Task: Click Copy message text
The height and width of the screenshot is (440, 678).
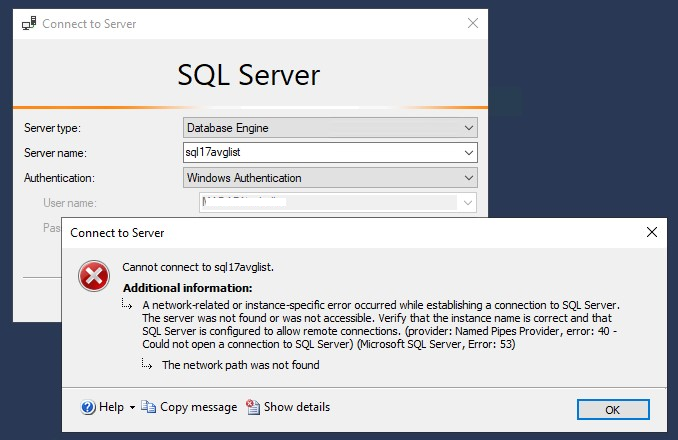Action: click(198, 407)
